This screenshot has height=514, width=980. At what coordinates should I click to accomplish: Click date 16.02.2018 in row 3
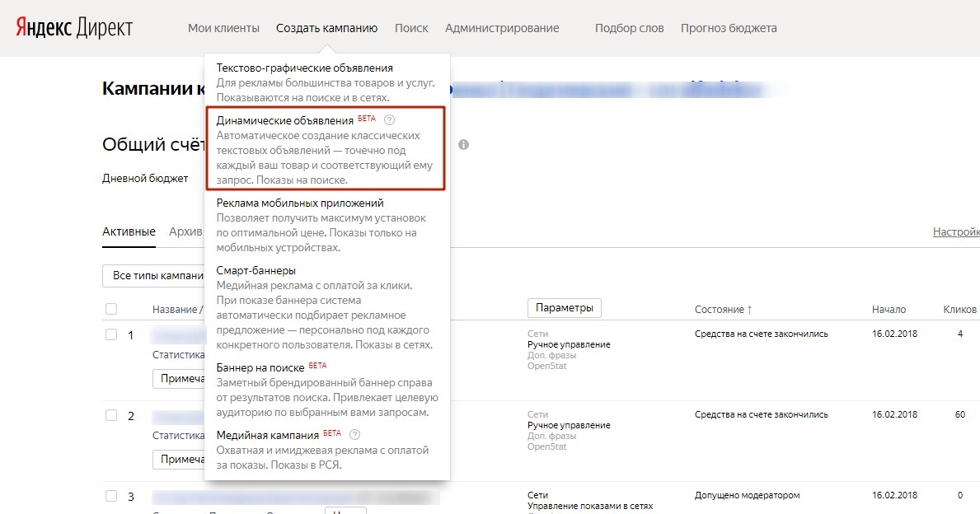tap(894, 495)
